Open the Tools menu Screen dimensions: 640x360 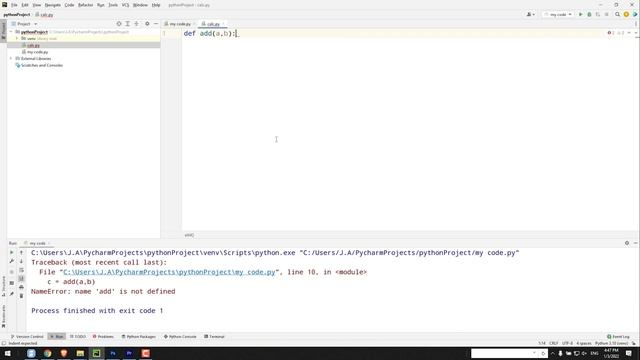tap(113, 5)
